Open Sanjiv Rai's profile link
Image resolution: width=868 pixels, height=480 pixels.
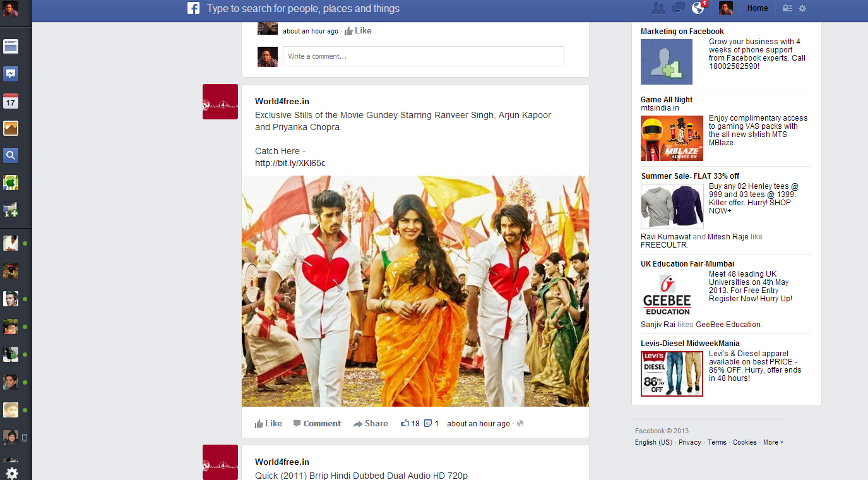658,325
